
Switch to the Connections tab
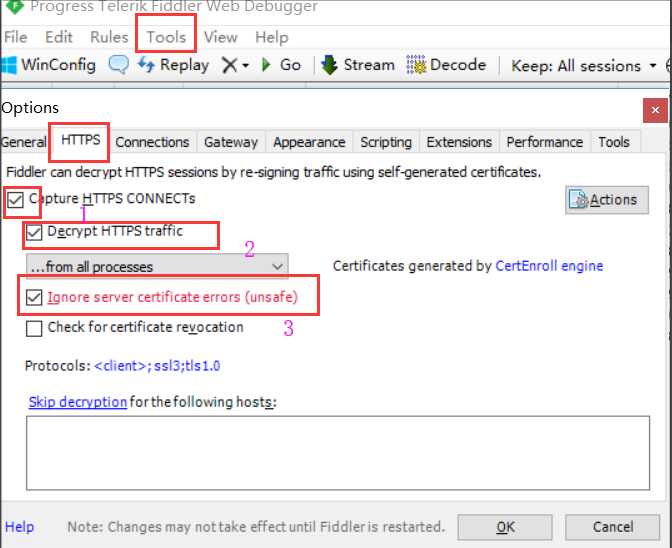pyautogui.click(x=152, y=142)
